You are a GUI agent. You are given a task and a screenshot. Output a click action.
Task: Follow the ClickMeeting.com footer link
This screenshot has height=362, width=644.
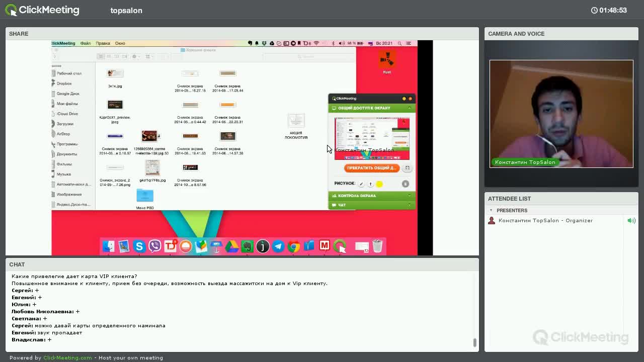point(67,358)
